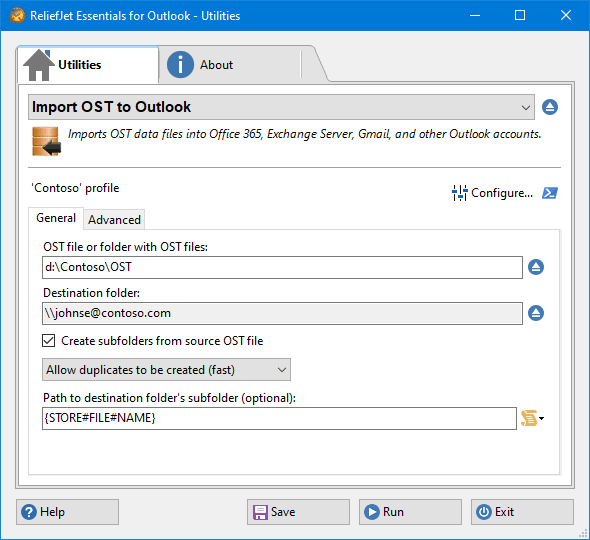
Task: Switch to the Advanced tab
Action: [x=114, y=219]
